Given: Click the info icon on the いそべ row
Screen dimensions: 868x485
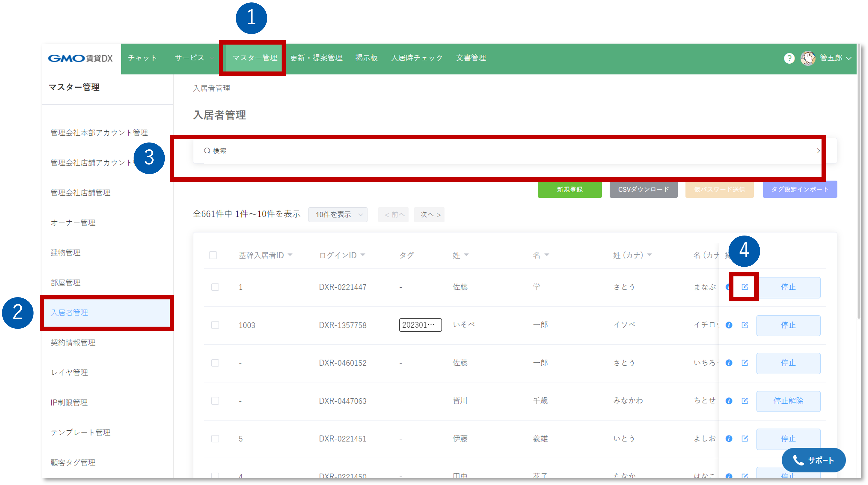Looking at the screenshot, I should tap(729, 325).
